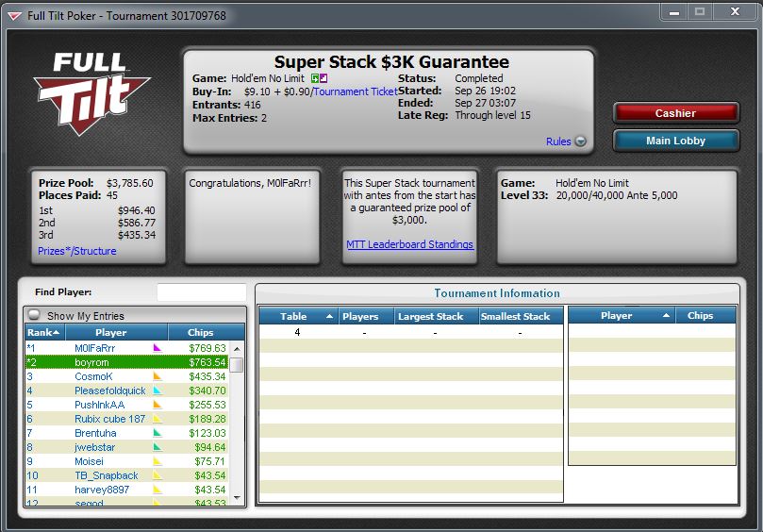Image resolution: width=763 pixels, height=532 pixels.
Task: Click the yellow triangle icon next to Moisei
Action: pos(158,461)
